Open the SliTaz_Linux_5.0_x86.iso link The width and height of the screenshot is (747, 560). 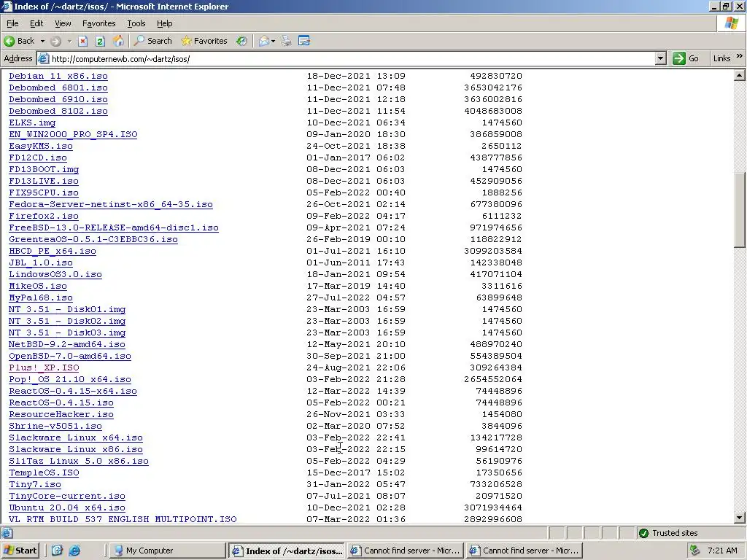79,461
